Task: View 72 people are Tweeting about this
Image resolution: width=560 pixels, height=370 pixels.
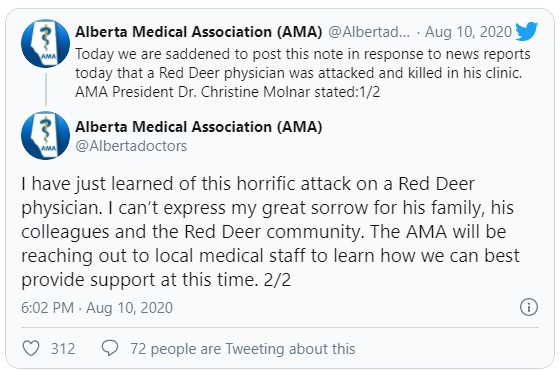Action: pyautogui.click(x=243, y=349)
